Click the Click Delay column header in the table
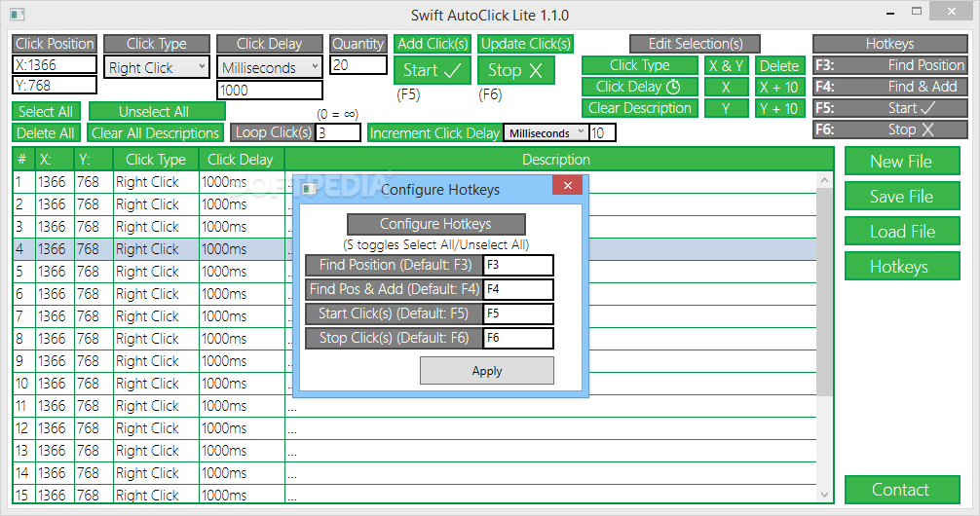Viewport: 980px width, 516px height. pos(242,160)
